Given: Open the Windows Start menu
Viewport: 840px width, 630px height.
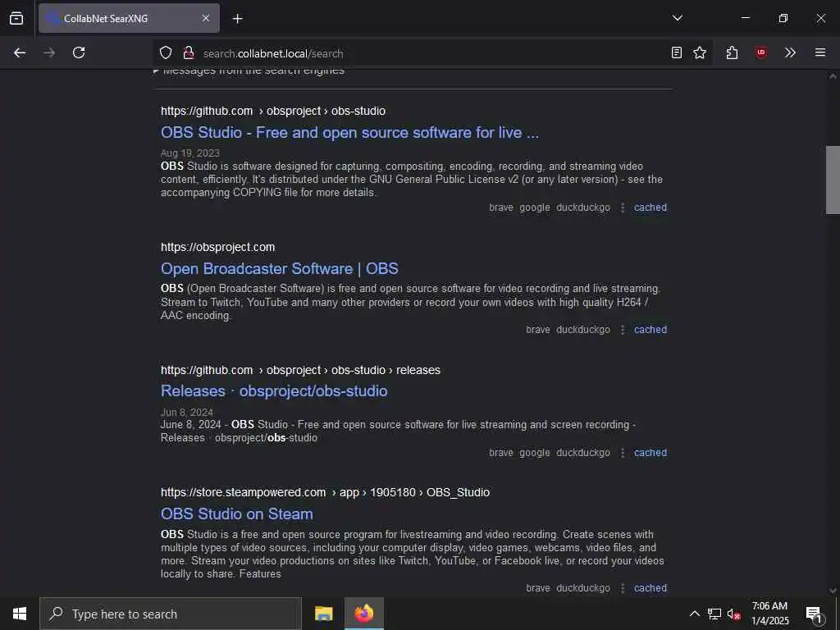Looking at the screenshot, I should click(x=20, y=614).
